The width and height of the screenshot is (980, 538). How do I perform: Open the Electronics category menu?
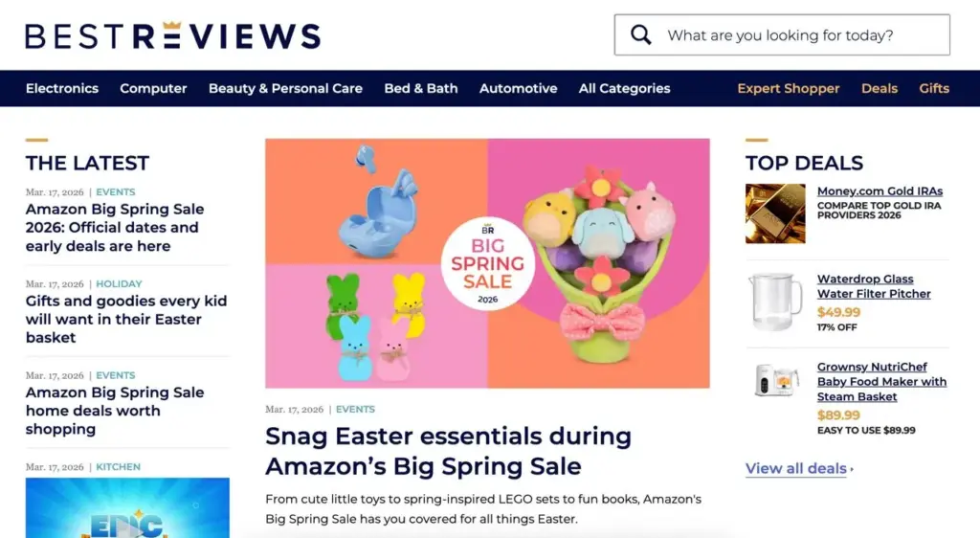62,88
